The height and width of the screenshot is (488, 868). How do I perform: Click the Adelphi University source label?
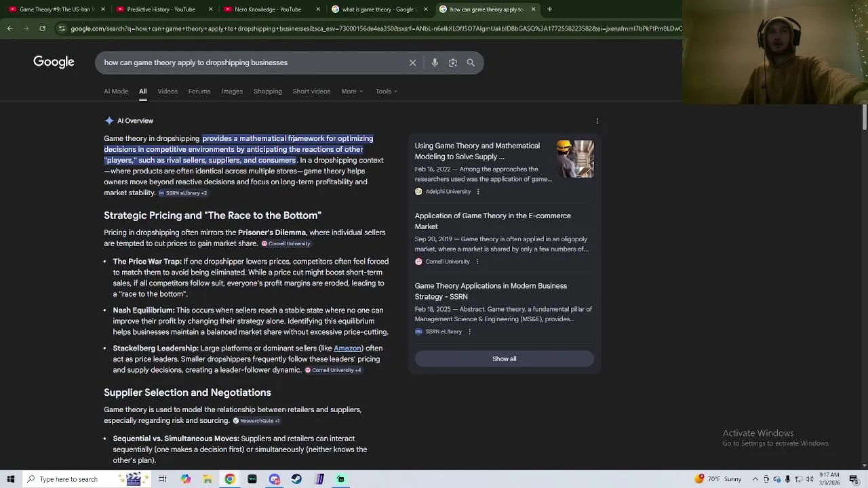[448, 192]
